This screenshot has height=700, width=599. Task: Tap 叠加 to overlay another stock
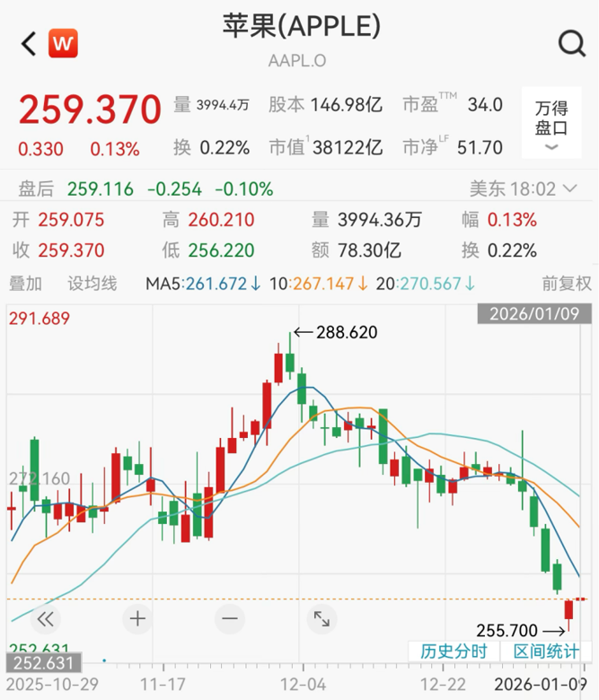(26, 284)
